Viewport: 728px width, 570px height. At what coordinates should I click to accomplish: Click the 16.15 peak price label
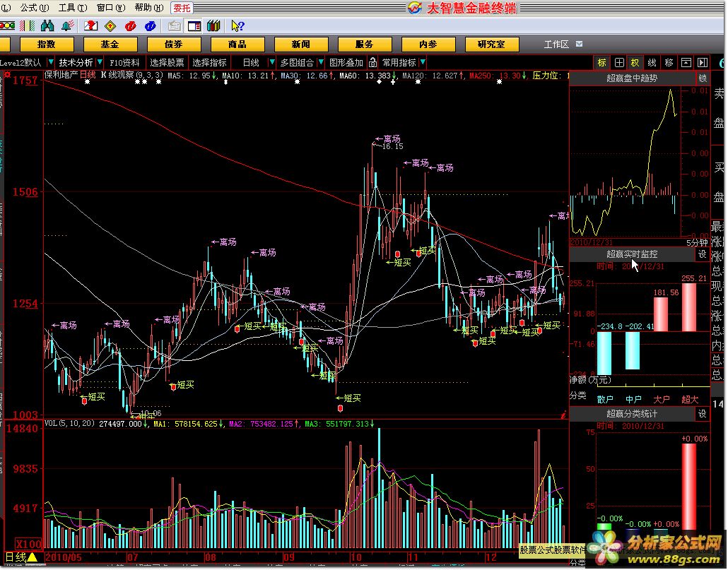pos(393,146)
